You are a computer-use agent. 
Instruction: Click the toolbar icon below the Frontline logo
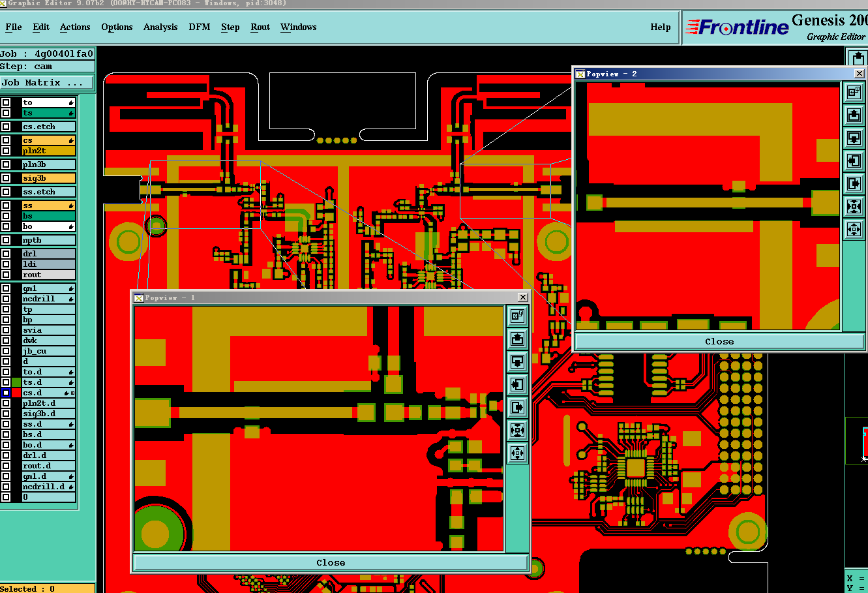[x=858, y=59]
